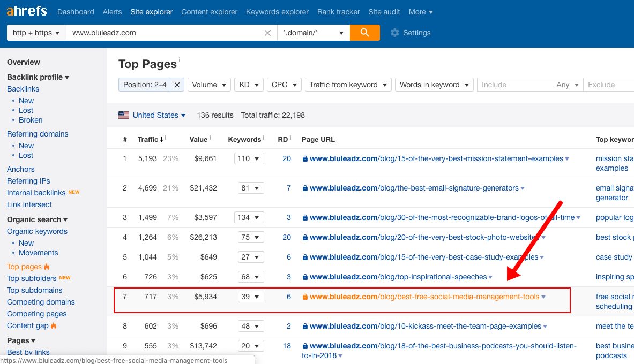Click the info icon beside the RD column
Screen dimensions: 634x364
(x=290, y=138)
